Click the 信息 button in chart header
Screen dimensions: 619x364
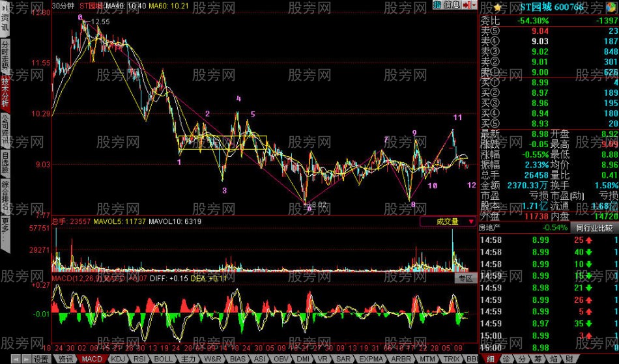pyautogui.click(x=452, y=5)
